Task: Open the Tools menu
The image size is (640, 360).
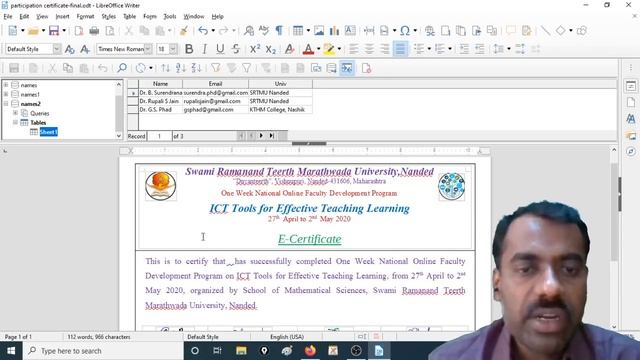Action: 170,16
